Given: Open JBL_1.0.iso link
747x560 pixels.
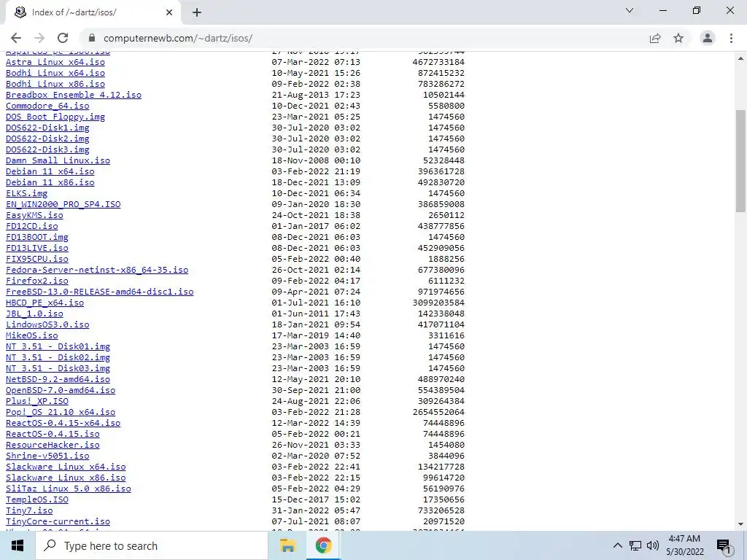Looking at the screenshot, I should 34,314.
